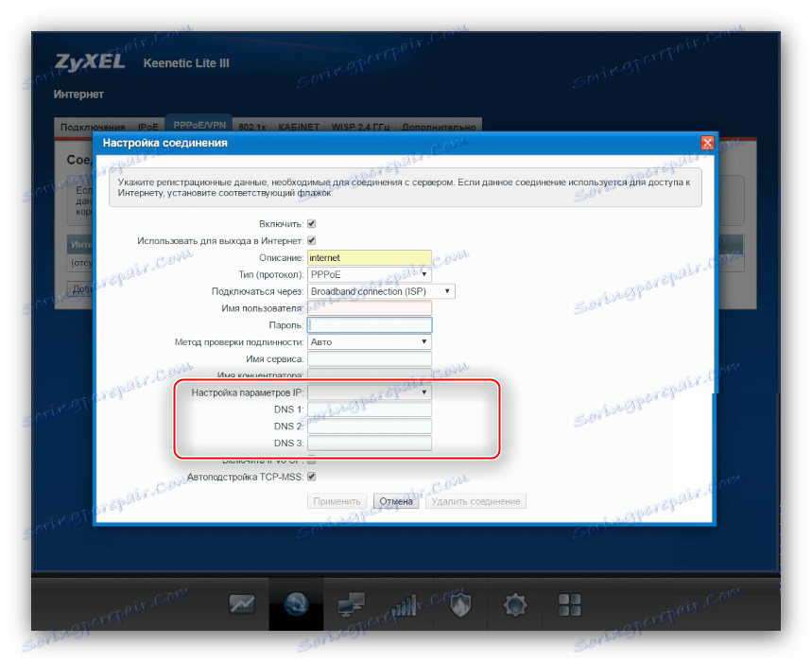Click the ZyXEL logo
This screenshot has height=662, width=812.
(x=90, y=62)
